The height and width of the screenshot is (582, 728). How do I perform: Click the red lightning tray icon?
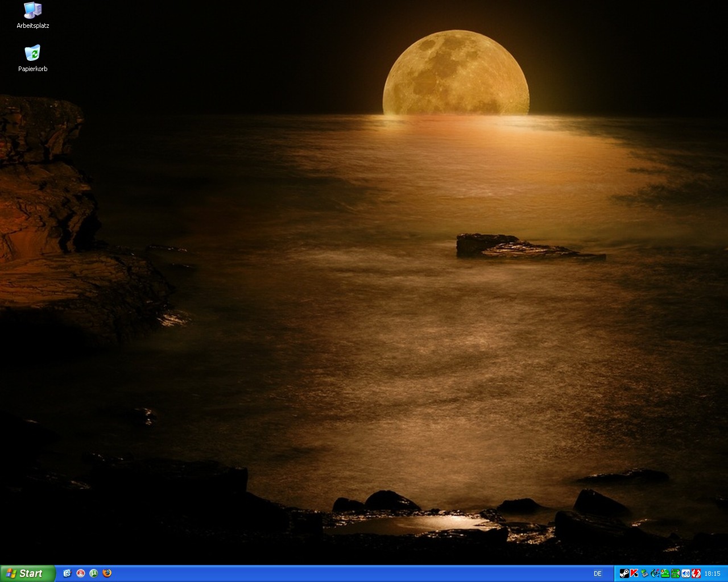(x=696, y=574)
